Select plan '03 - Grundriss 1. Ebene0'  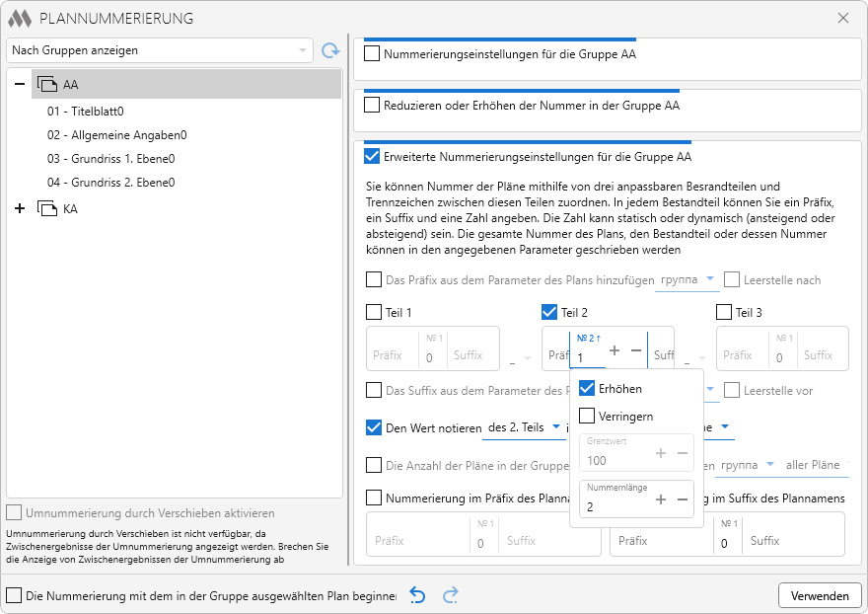tap(110, 159)
